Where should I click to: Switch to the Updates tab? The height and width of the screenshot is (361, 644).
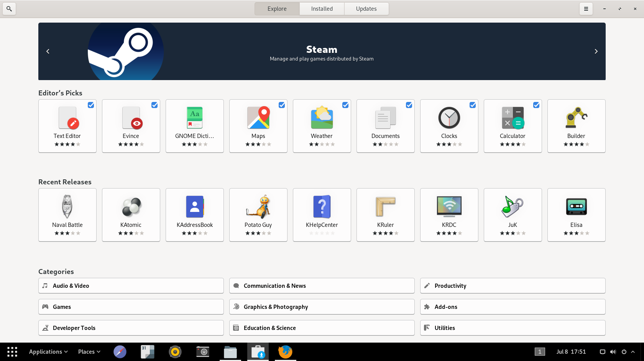366,9
